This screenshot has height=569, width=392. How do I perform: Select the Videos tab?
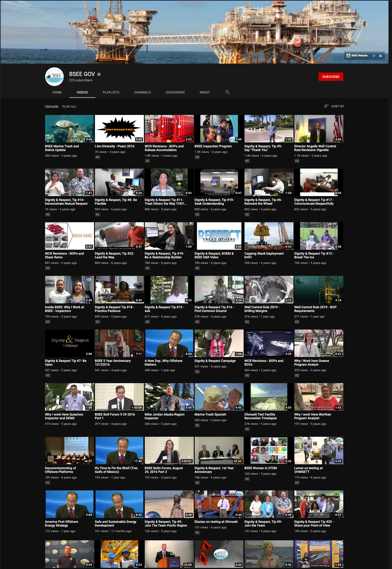(x=82, y=92)
